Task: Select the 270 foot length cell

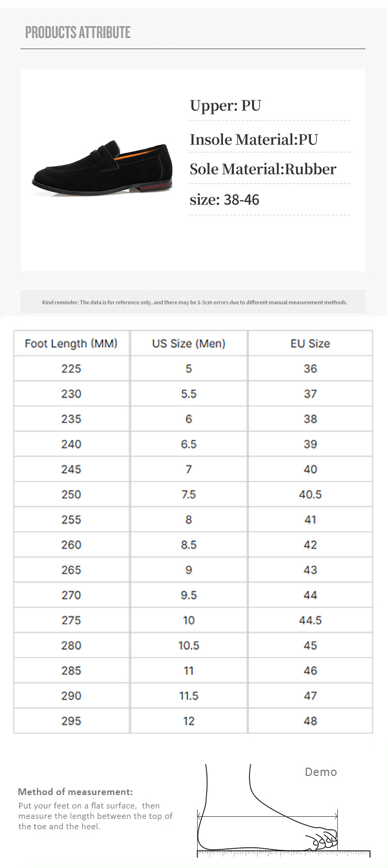Action: (x=71, y=595)
